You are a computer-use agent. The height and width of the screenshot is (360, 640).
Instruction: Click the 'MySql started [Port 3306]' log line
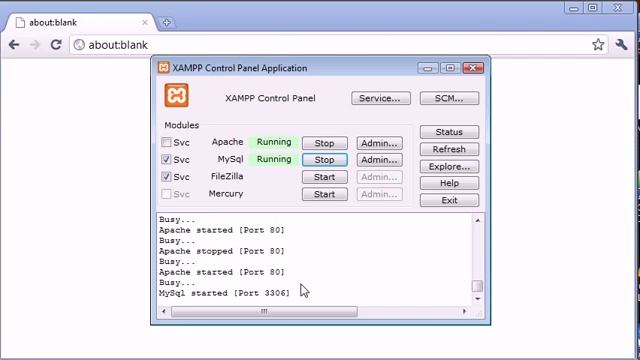click(x=224, y=293)
